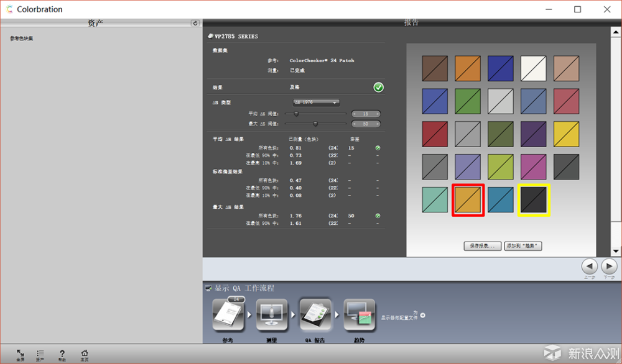Increase the average threshold value 15
This screenshot has width=622, height=364.
pyautogui.click(x=378, y=114)
